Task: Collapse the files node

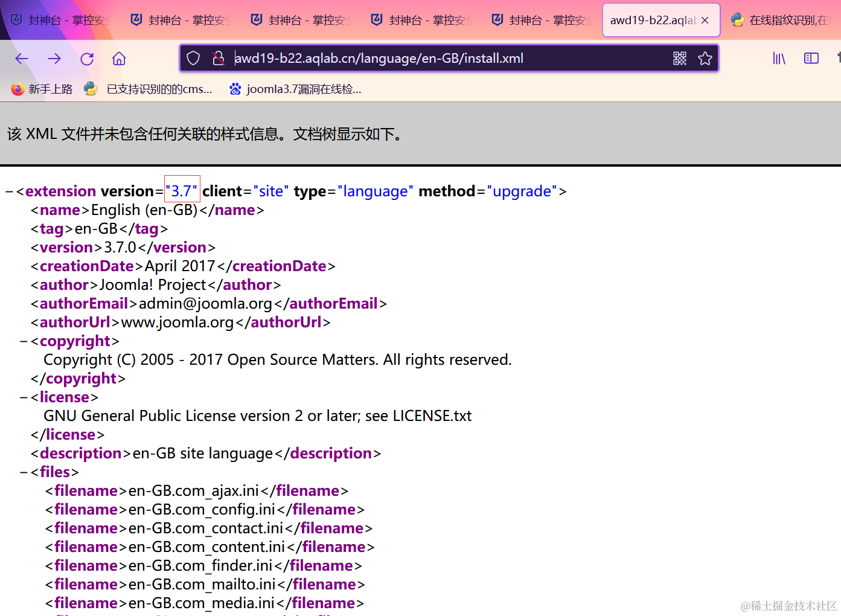Action: pyautogui.click(x=24, y=473)
